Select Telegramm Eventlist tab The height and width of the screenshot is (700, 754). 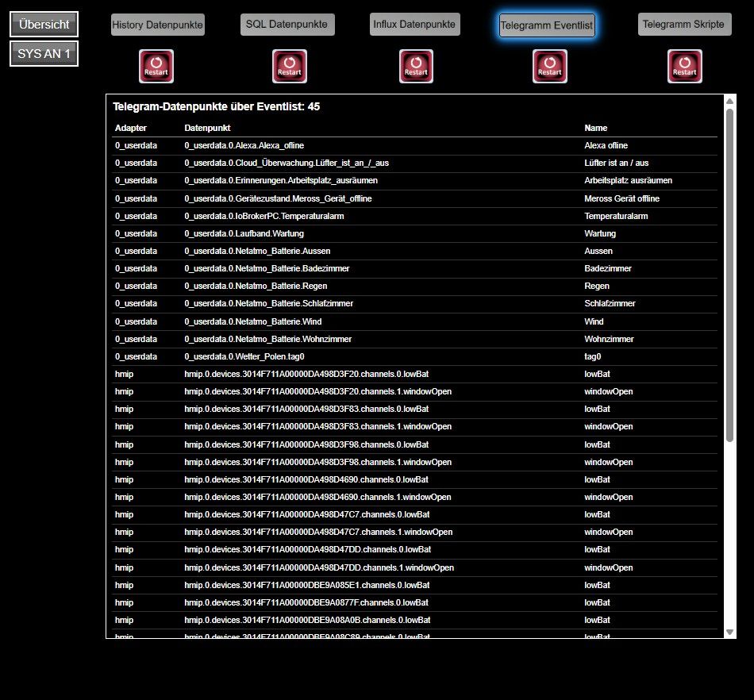(547, 25)
